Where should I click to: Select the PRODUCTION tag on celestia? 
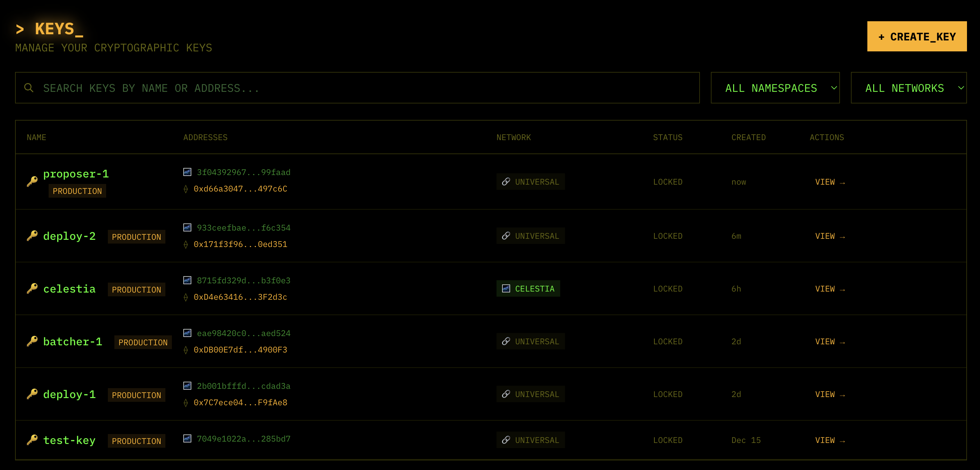coord(136,289)
